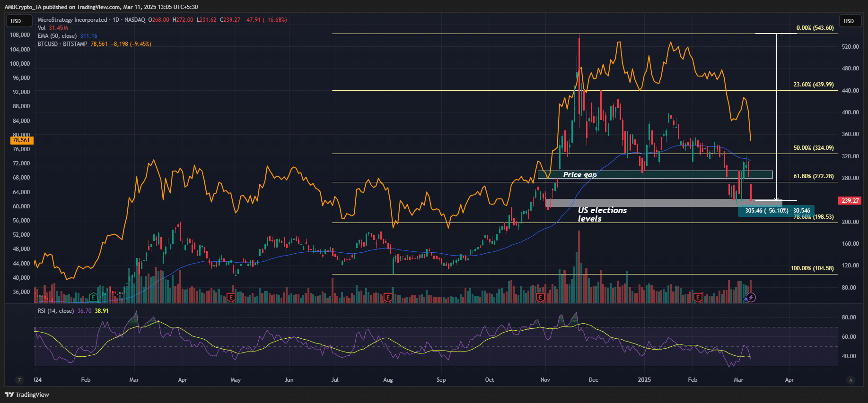Image resolution: width=868 pixels, height=403 pixels.
Task: Click the Jun label on time axis
Action: pos(289,380)
